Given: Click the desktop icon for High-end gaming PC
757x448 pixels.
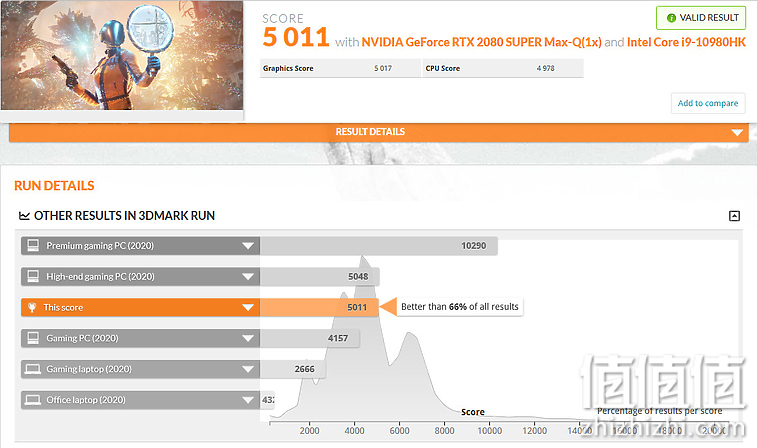Looking at the screenshot, I should 33,276.
